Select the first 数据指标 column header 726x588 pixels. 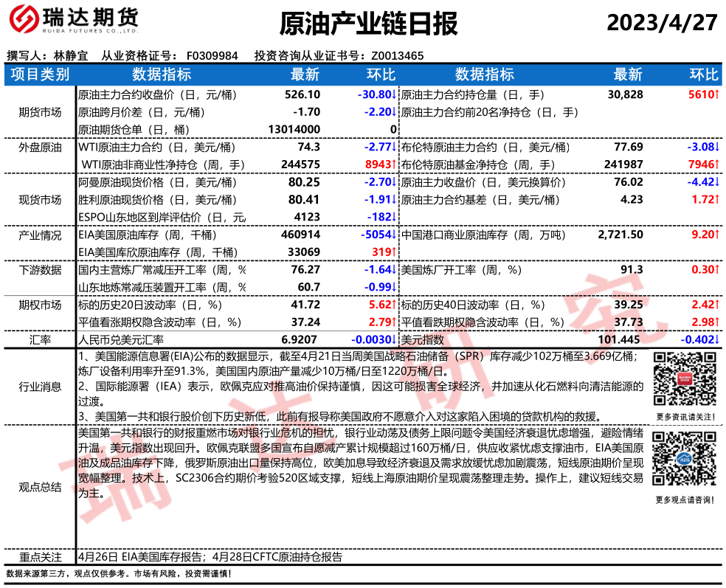tap(161, 74)
